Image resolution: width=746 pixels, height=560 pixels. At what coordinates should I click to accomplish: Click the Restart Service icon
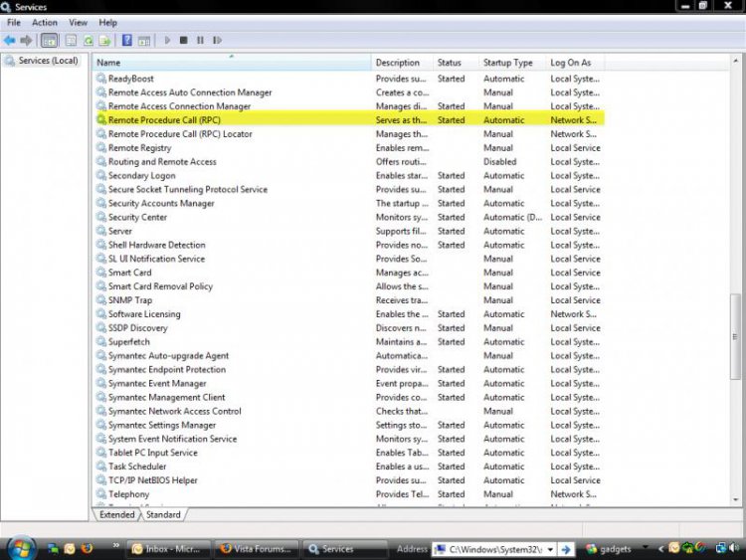click(x=218, y=41)
